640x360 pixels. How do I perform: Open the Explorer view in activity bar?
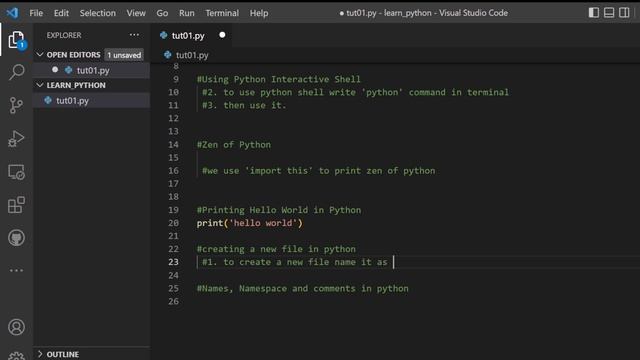(16, 40)
